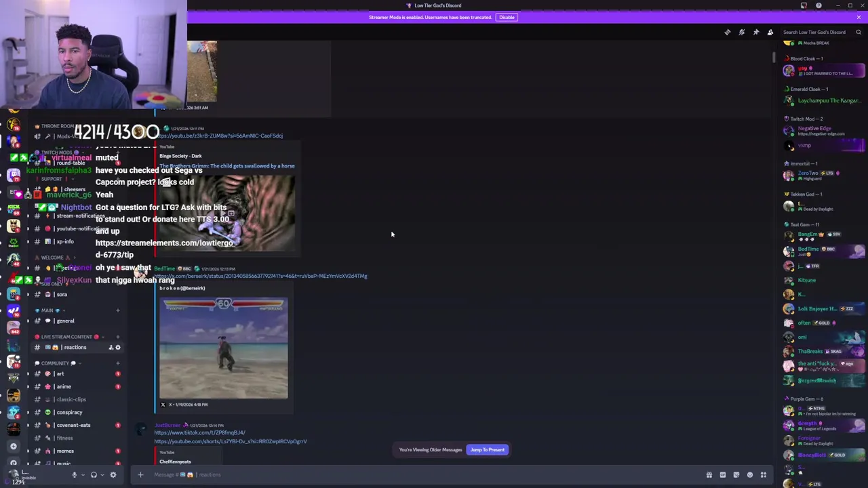The width and height of the screenshot is (868, 488).
Task: Expand threads arrow beside general channel
Action: pos(28,321)
